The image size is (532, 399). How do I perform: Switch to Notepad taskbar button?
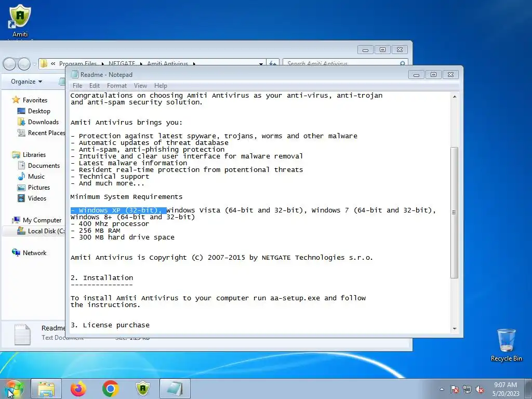coord(175,389)
